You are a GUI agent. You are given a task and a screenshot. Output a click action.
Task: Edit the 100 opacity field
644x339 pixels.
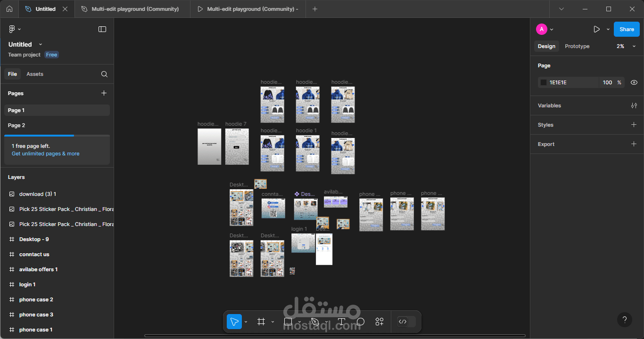point(607,82)
